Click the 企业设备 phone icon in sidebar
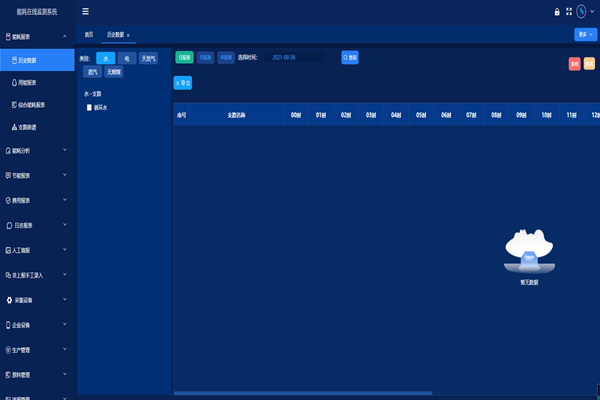The width and height of the screenshot is (600, 400). 9,325
